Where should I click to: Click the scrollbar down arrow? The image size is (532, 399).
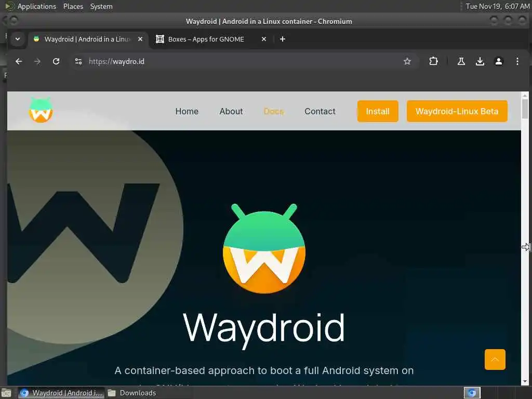(525, 381)
